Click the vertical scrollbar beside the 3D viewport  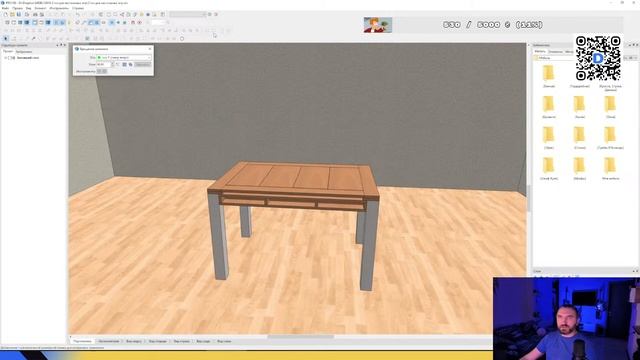(529, 198)
